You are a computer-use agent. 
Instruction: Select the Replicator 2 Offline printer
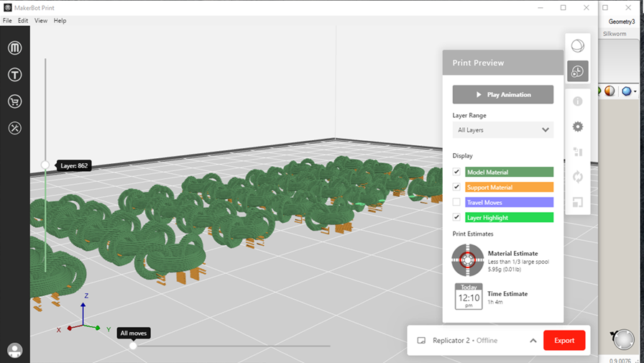click(x=465, y=341)
